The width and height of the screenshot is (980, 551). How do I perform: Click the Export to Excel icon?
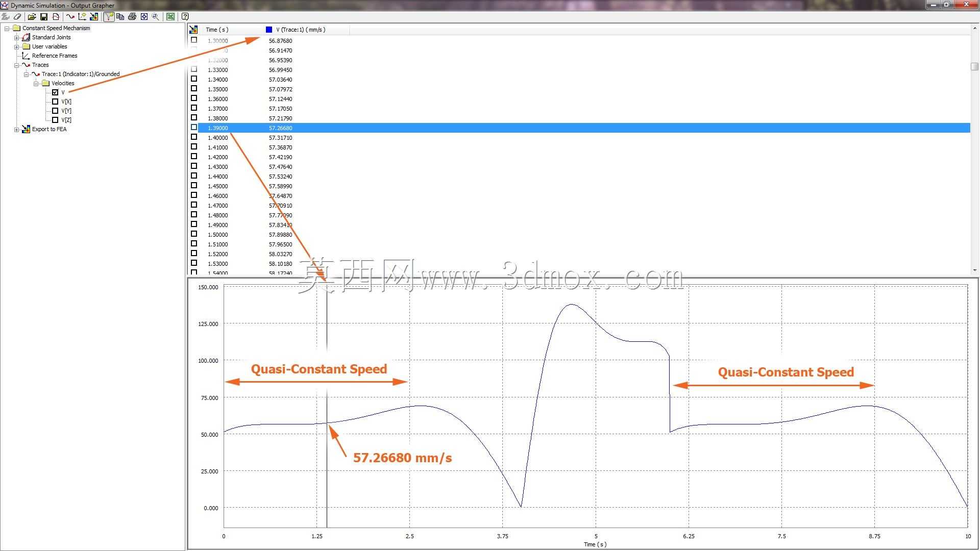point(170,17)
